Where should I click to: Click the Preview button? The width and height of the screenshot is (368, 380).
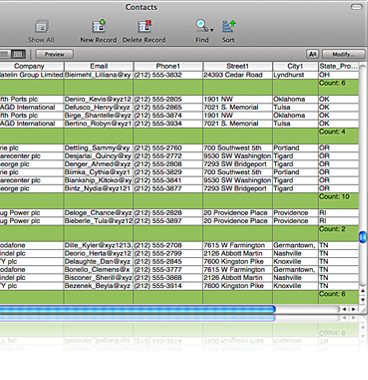[55, 54]
